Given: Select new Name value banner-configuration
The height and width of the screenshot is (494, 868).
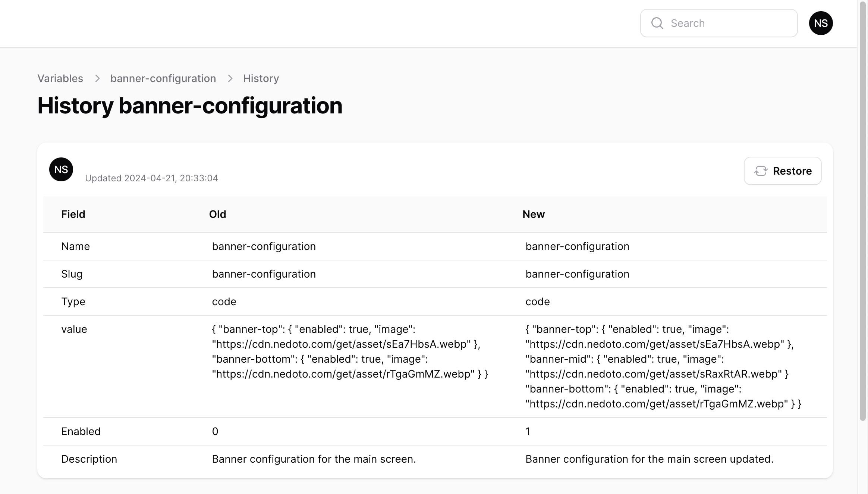Looking at the screenshot, I should (x=577, y=246).
